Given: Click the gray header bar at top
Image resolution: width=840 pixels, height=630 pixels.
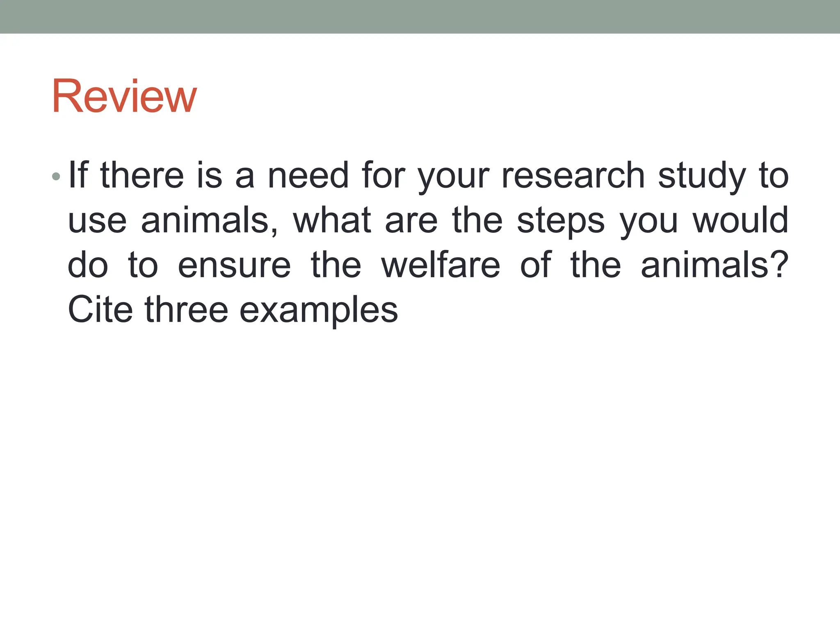Looking at the screenshot, I should [420, 16].
